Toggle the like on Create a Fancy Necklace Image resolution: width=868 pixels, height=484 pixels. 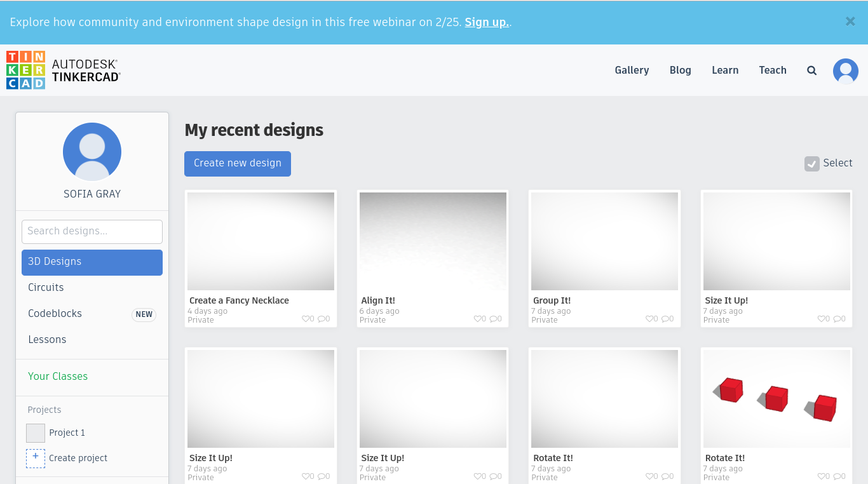pyautogui.click(x=306, y=319)
